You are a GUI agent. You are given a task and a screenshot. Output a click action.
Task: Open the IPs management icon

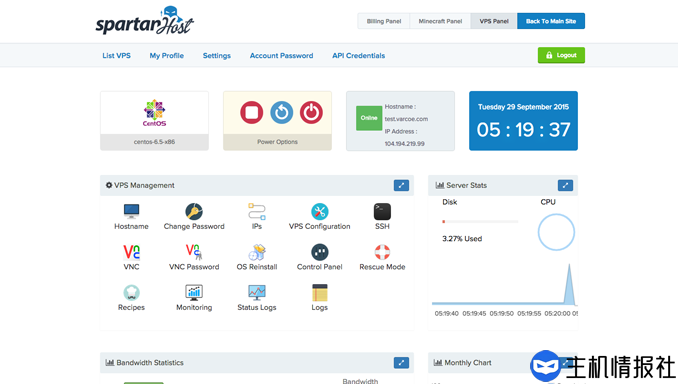pyautogui.click(x=257, y=211)
